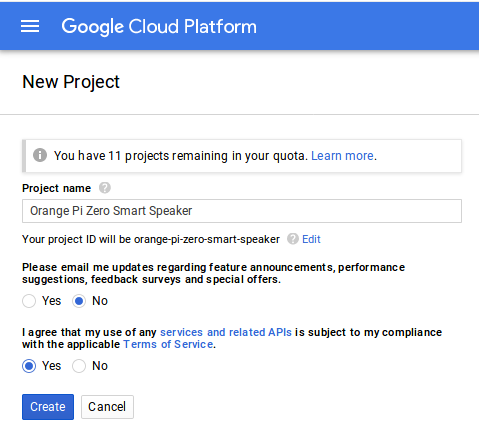
Task: Click the projects remaining quota message
Action: [180, 156]
